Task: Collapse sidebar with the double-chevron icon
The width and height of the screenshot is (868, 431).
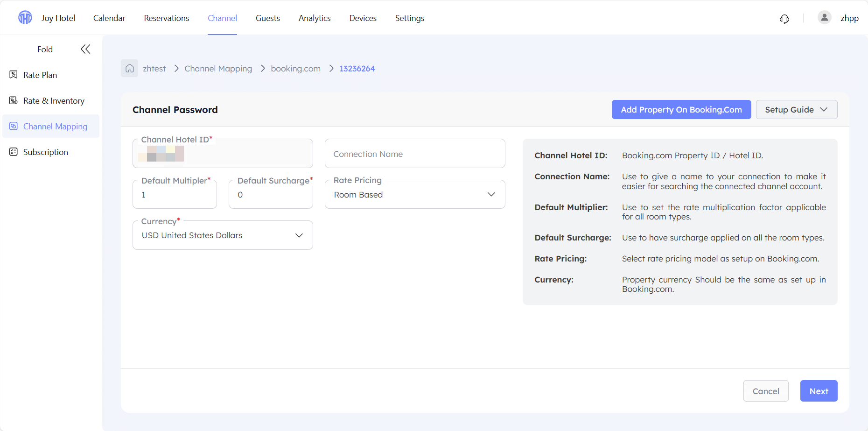Action: click(x=85, y=49)
